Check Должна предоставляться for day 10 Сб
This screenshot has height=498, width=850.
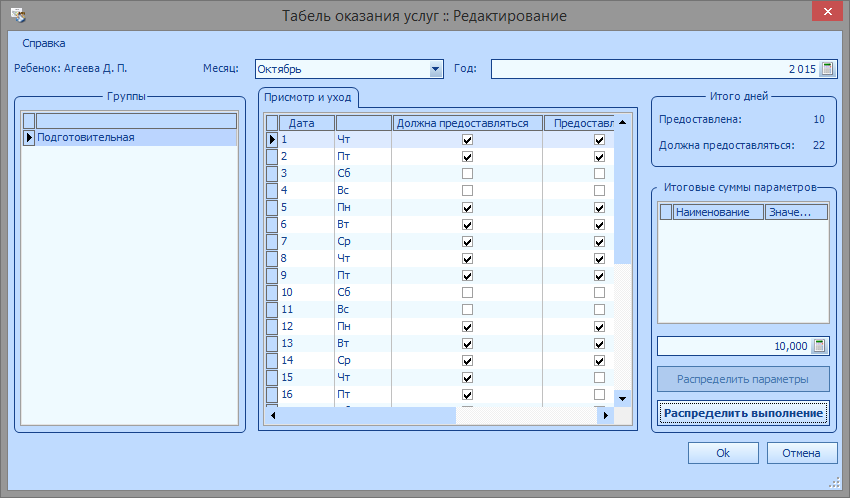tap(467, 293)
